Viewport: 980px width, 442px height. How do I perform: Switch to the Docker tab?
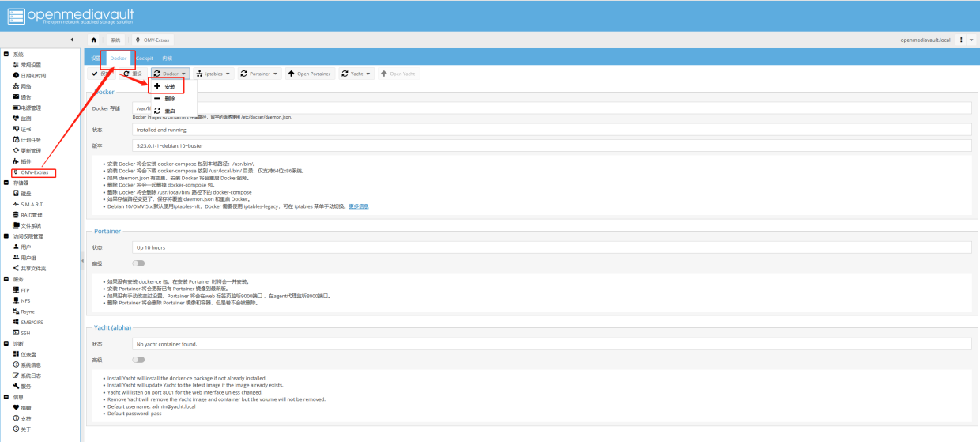119,58
